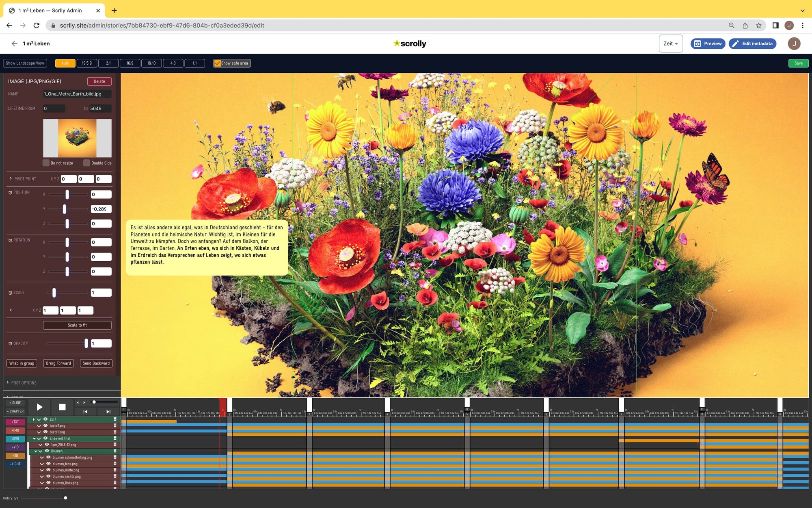
Task: Delete blumen_schmetterling.png via its trash icon
Action: [x=115, y=457]
